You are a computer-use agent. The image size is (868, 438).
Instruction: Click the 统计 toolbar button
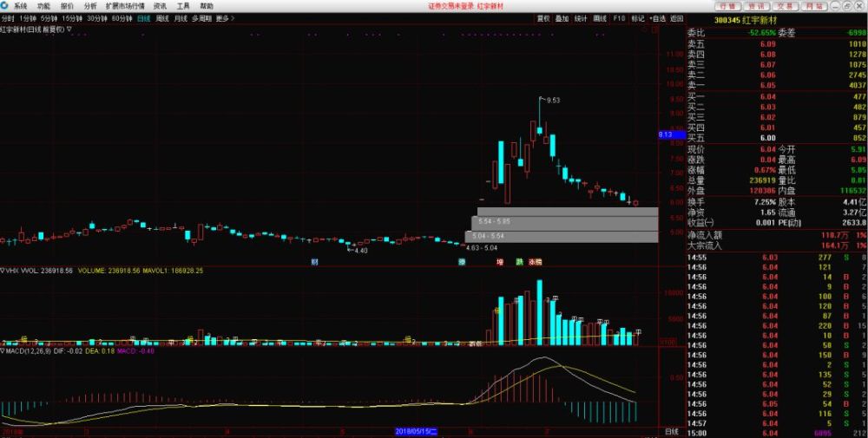coord(581,18)
